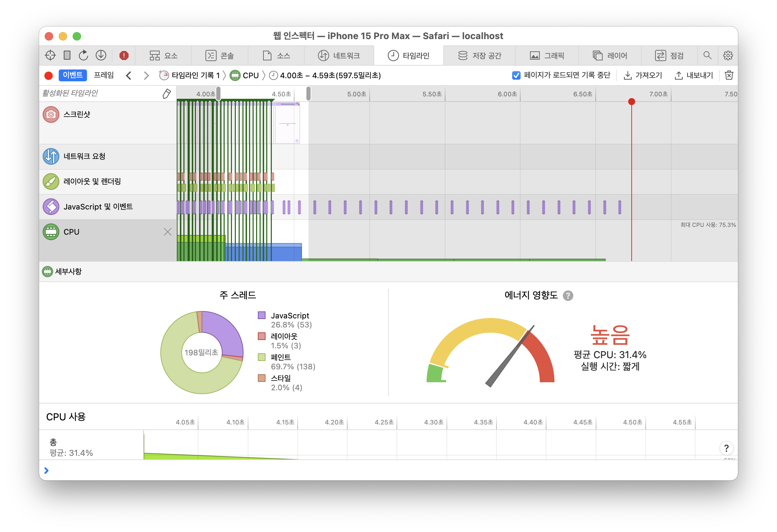
Task: Click the pencil edit timelines icon
Action: click(x=167, y=94)
